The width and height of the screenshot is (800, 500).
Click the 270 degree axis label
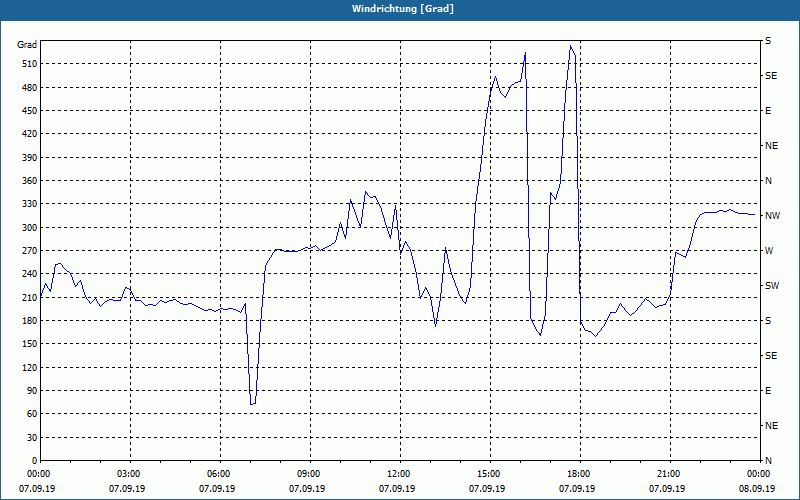tap(29, 251)
